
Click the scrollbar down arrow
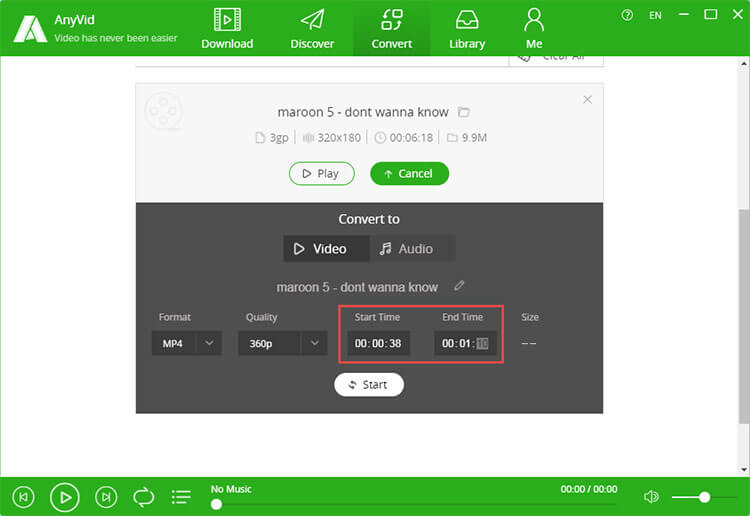point(744,470)
